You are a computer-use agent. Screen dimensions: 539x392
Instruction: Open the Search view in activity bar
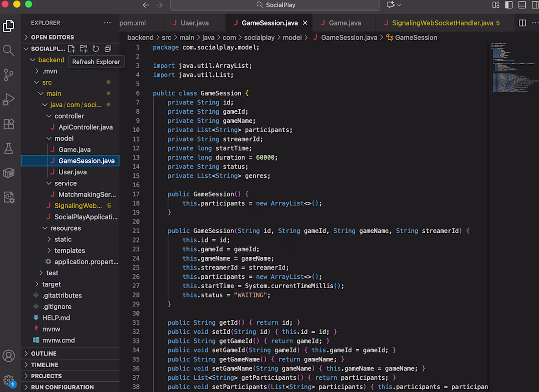(x=9, y=50)
